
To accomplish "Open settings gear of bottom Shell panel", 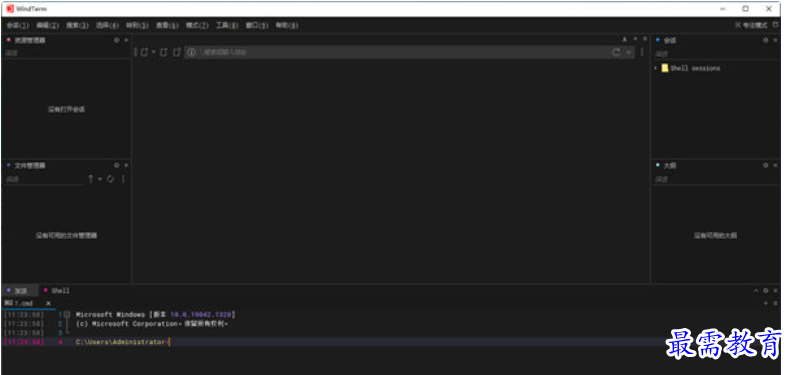I will 765,291.
